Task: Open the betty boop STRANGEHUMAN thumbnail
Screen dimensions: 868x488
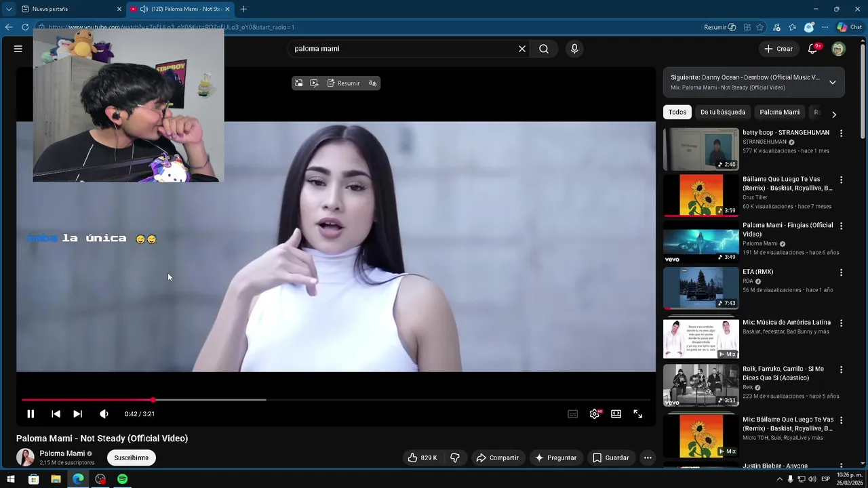Action: click(x=701, y=149)
